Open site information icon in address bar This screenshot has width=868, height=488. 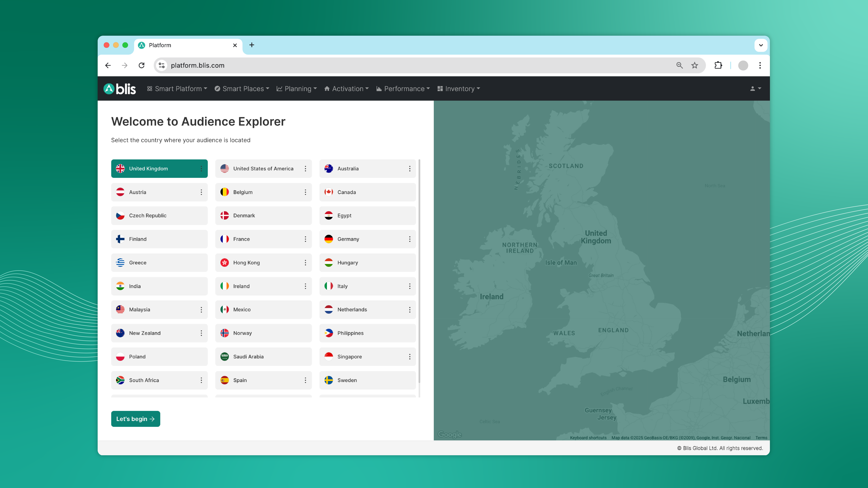coord(162,65)
